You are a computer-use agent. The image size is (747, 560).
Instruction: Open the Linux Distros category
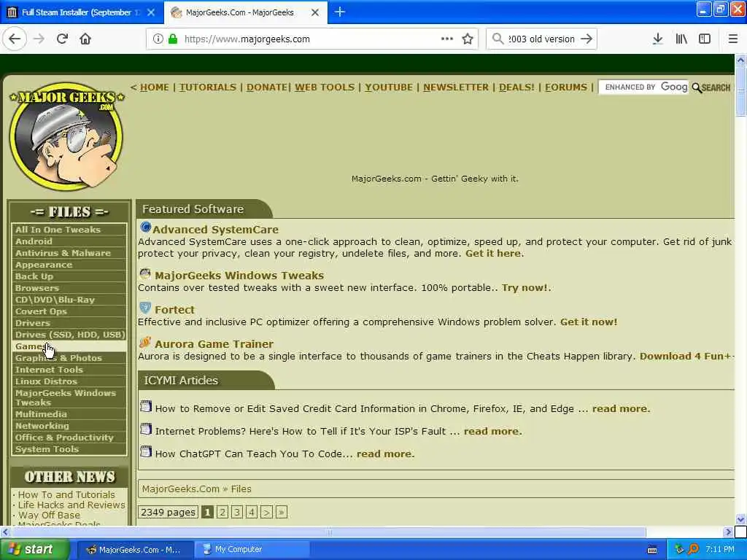(69, 381)
